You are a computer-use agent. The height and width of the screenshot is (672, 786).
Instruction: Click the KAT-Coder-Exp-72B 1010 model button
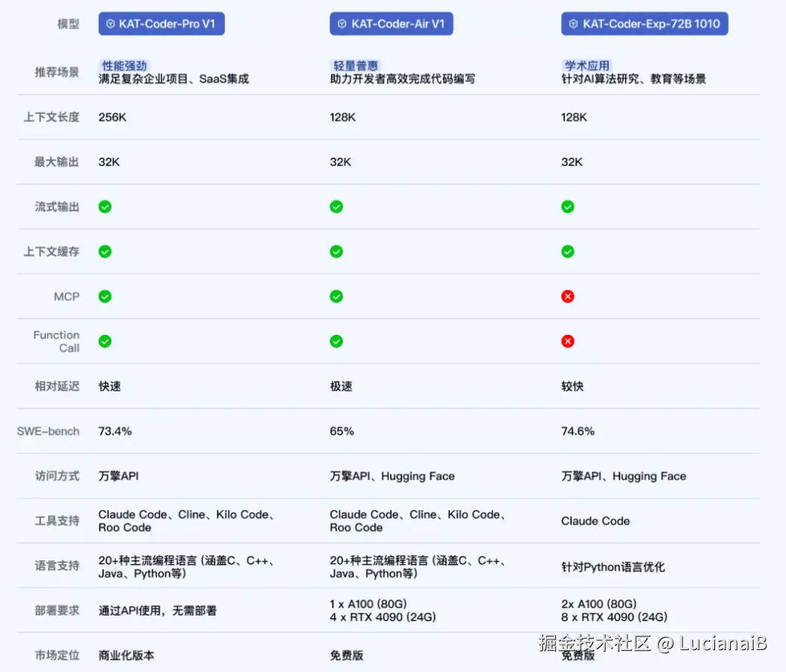point(645,23)
